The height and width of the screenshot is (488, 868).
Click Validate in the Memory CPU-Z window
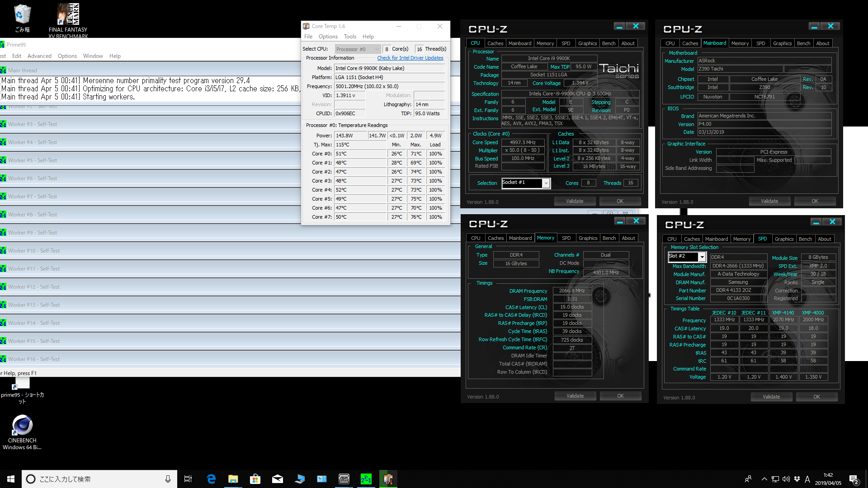click(x=575, y=396)
